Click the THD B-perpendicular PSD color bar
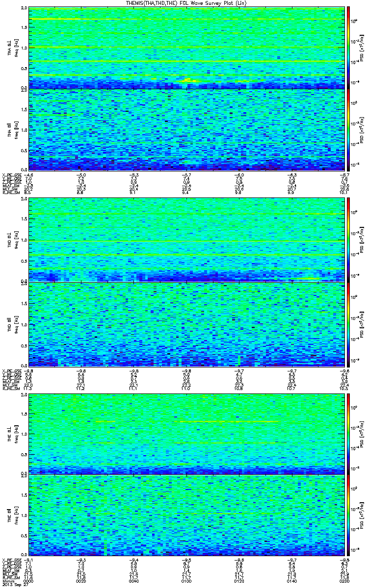This screenshot has height=588, width=368. (349, 239)
